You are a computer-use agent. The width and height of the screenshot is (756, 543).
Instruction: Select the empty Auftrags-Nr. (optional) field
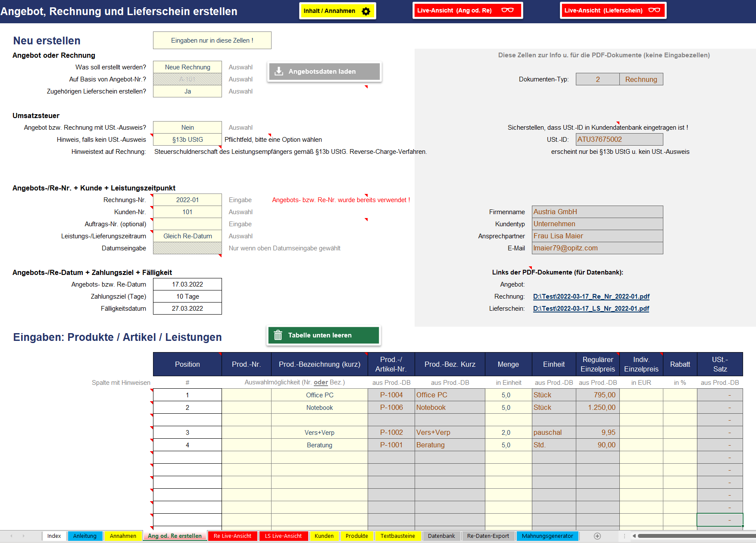[x=187, y=224]
